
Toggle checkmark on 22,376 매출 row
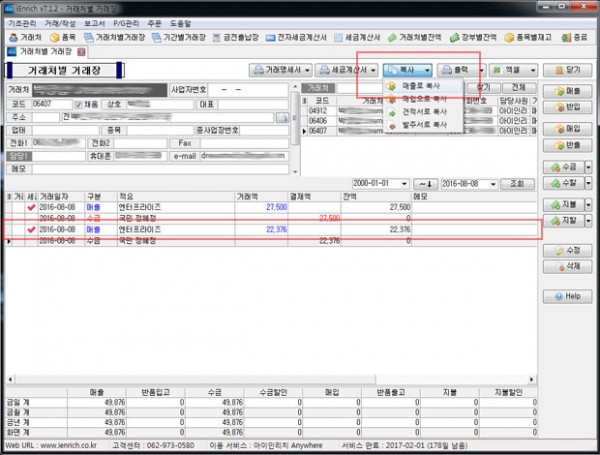click(x=31, y=229)
